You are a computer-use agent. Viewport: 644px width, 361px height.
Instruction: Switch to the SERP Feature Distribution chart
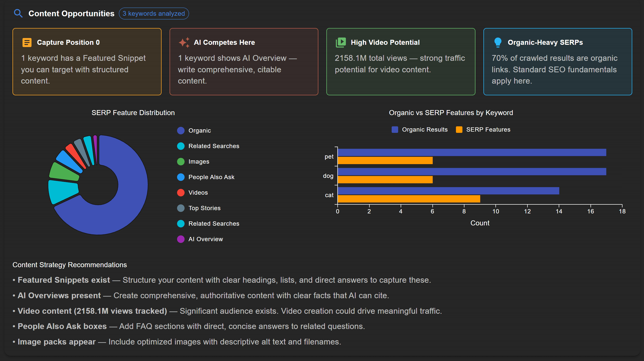pyautogui.click(x=133, y=113)
